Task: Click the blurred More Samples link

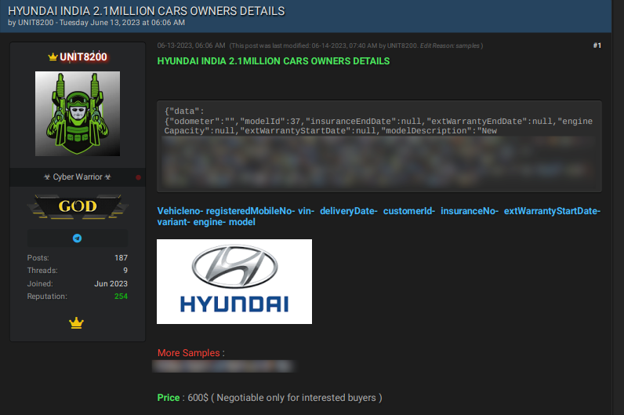Action: pyautogui.click(x=224, y=366)
